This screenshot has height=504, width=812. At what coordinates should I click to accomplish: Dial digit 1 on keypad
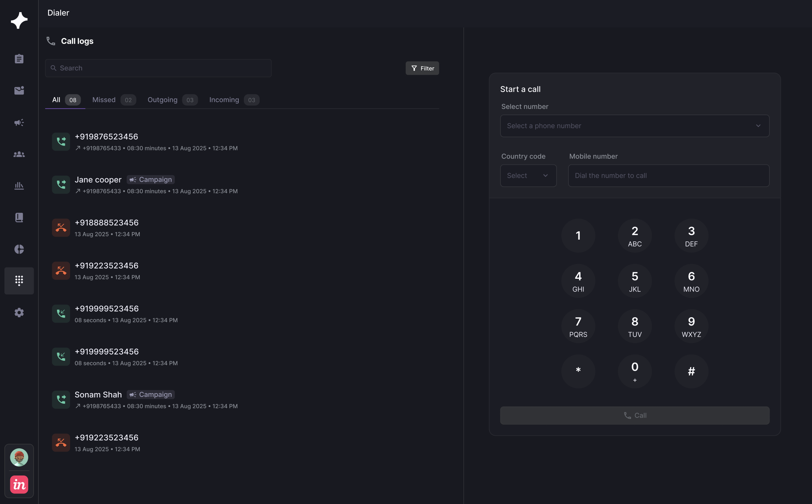click(x=578, y=236)
